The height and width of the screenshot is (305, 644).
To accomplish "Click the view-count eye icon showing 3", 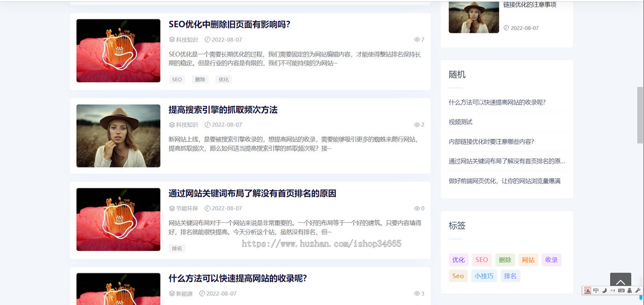I will [x=417, y=294].
